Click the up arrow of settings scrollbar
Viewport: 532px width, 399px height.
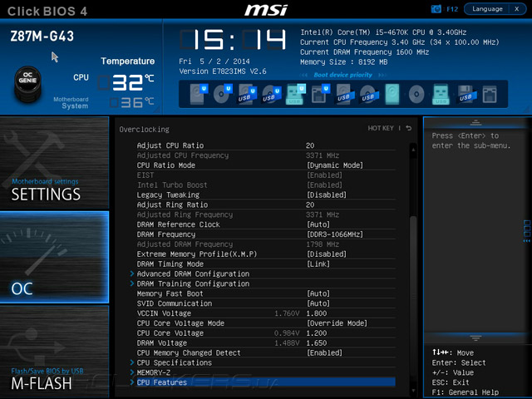click(x=413, y=150)
